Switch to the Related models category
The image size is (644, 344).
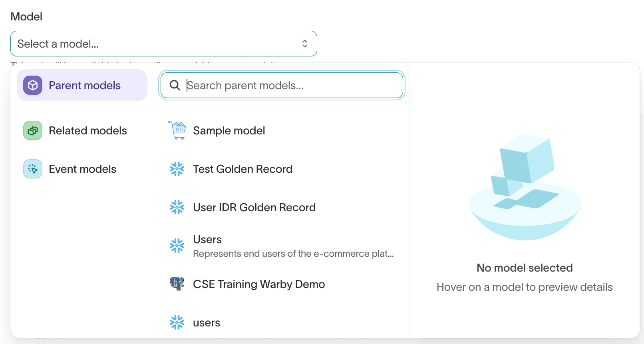click(82, 130)
